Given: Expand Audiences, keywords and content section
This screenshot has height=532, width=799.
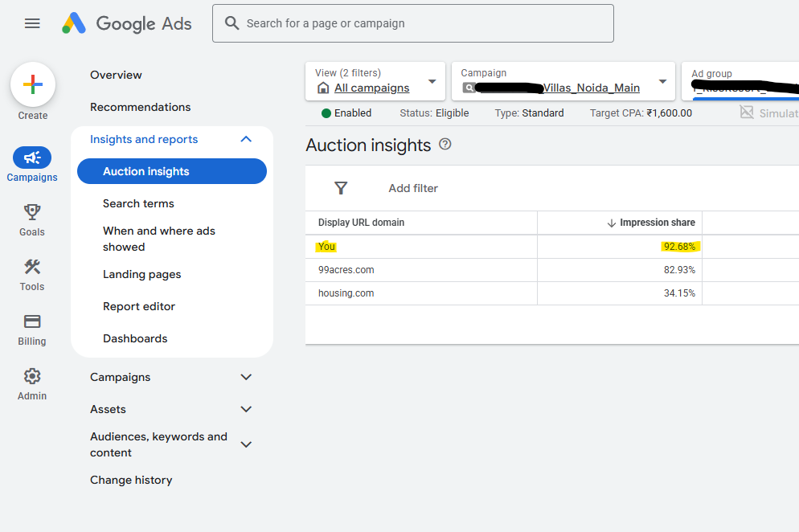Looking at the screenshot, I should point(246,444).
